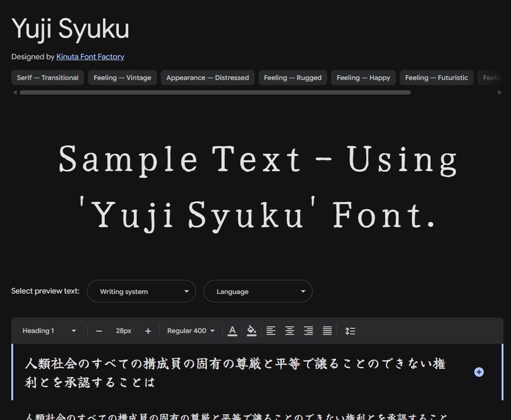Align text center

290,331
